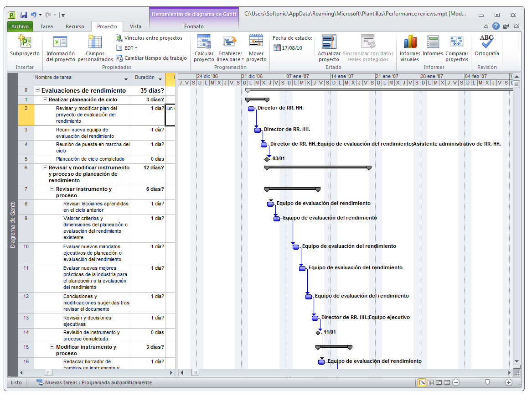Open the Formato tab

tap(194, 26)
